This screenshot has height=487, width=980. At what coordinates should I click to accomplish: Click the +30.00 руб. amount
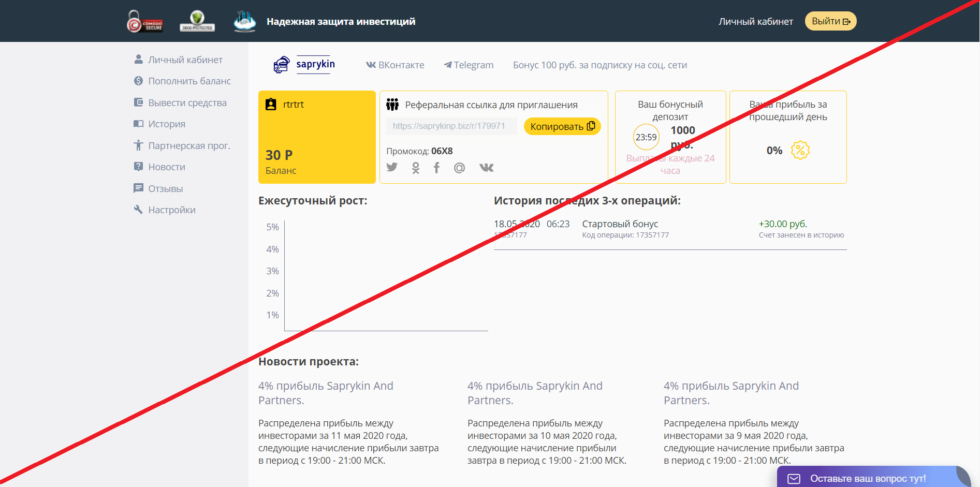[x=783, y=224]
